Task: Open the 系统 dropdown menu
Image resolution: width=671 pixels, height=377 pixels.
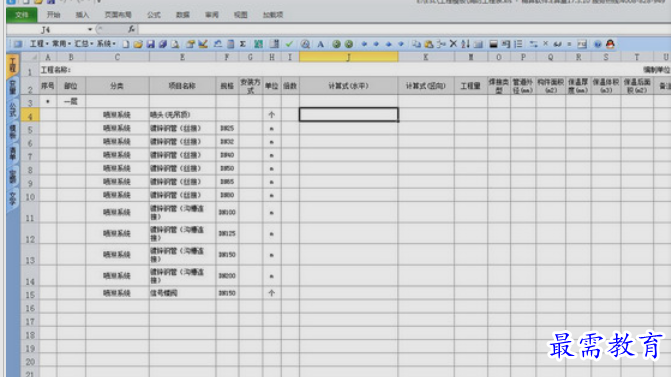Action: 106,44
